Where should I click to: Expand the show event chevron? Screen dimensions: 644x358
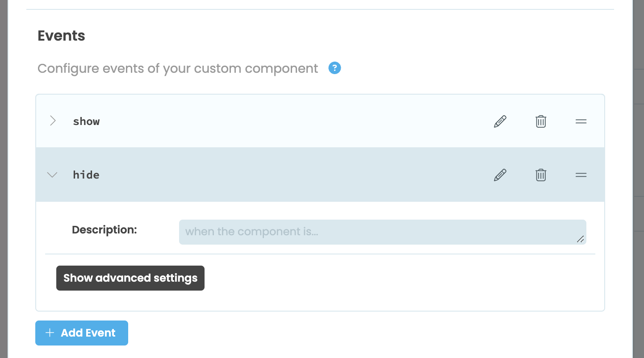coord(53,121)
